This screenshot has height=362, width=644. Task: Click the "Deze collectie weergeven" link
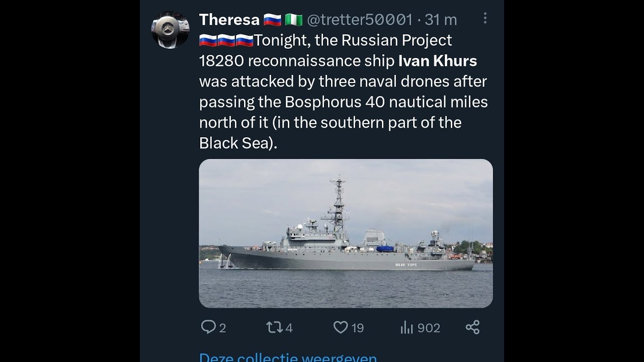288,357
